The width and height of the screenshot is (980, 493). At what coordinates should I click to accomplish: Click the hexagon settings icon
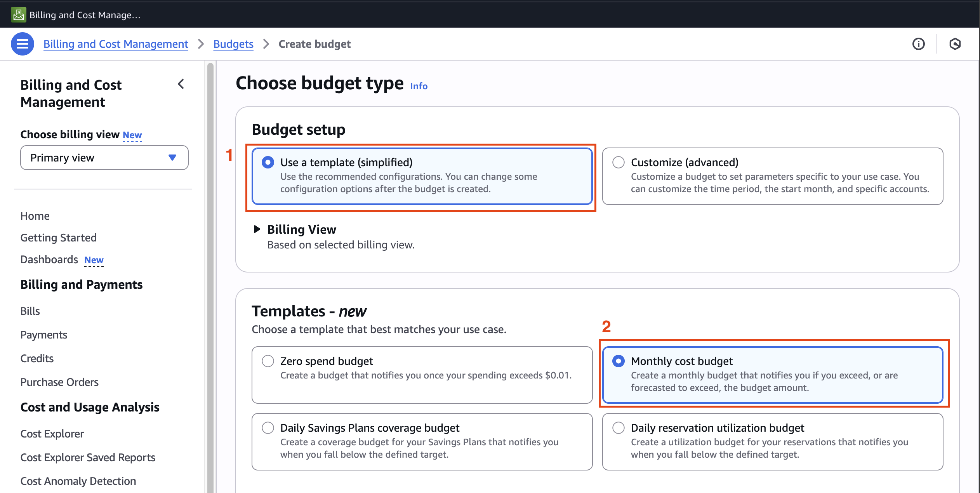[x=955, y=44]
